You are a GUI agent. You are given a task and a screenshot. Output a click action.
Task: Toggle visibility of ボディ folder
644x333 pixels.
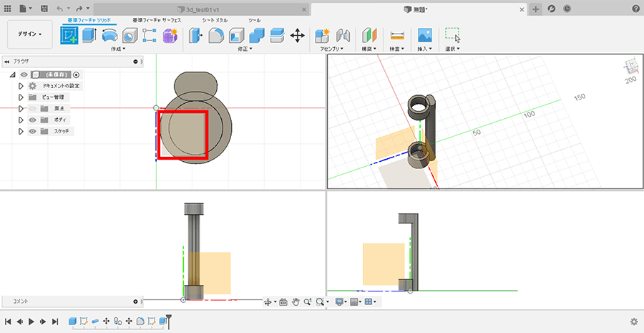[x=32, y=120]
